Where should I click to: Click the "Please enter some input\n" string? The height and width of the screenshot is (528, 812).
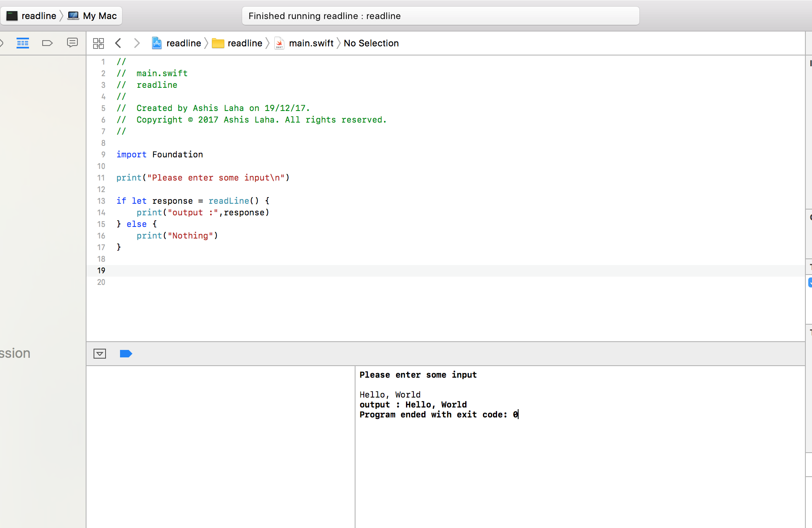[x=216, y=178]
